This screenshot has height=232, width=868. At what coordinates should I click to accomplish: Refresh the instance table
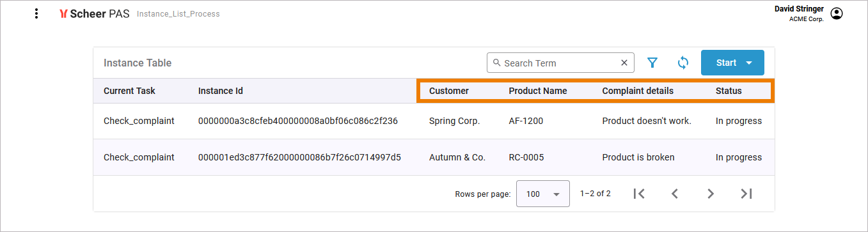pyautogui.click(x=683, y=63)
